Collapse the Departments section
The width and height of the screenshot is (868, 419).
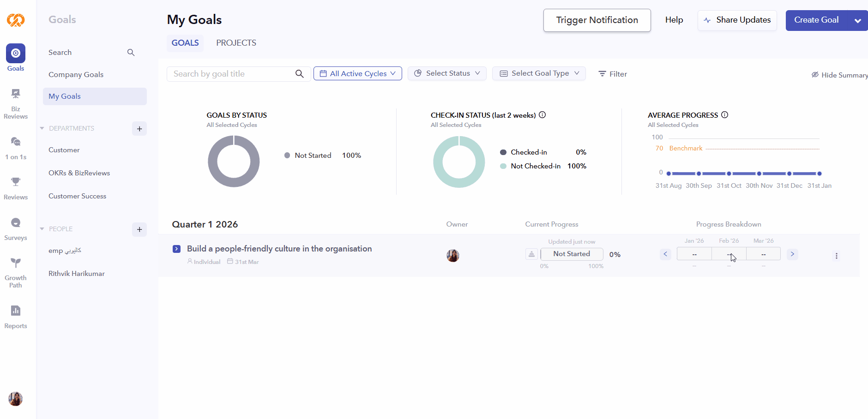click(42, 128)
